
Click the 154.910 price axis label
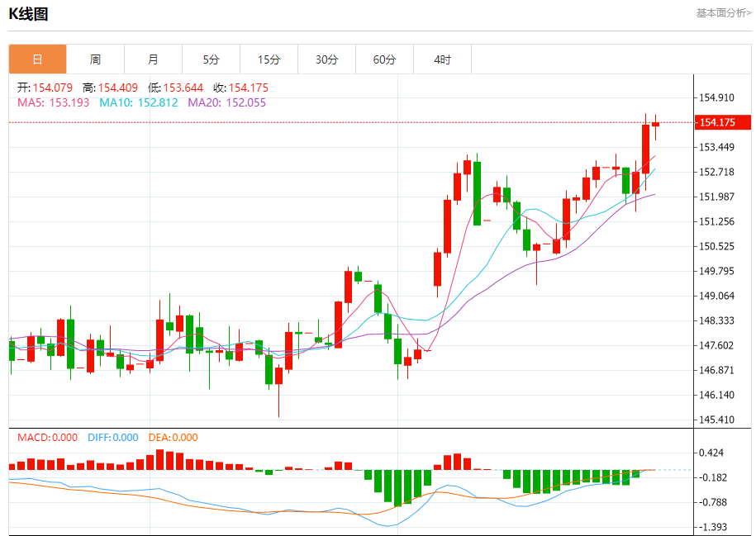point(717,98)
